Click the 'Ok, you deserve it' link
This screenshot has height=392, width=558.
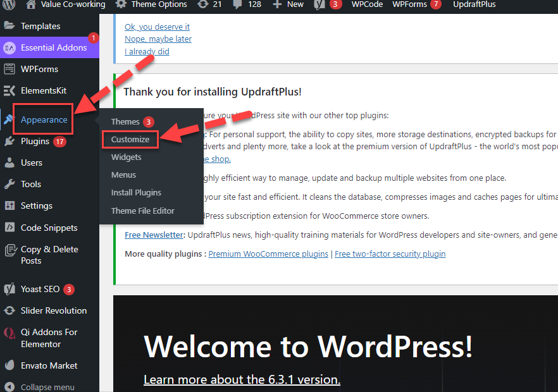157,27
